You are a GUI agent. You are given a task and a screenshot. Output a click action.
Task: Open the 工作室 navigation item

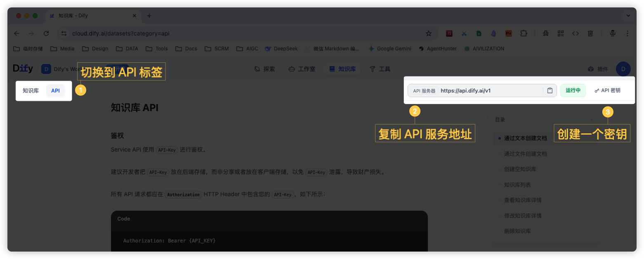click(x=302, y=69)
